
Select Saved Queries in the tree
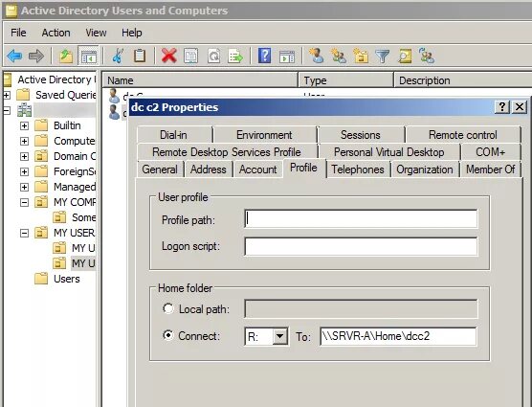point(65,95)
